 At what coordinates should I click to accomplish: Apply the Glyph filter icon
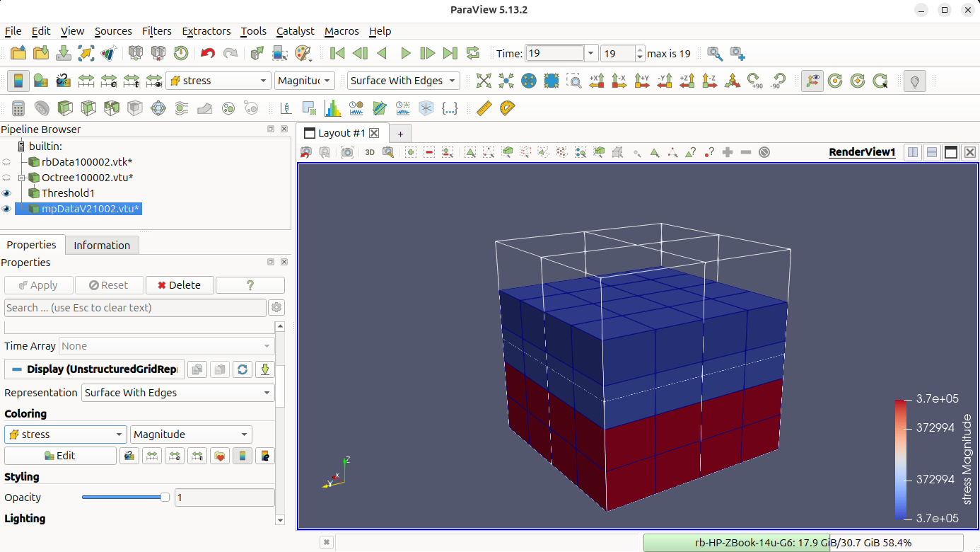pos(158,108)
